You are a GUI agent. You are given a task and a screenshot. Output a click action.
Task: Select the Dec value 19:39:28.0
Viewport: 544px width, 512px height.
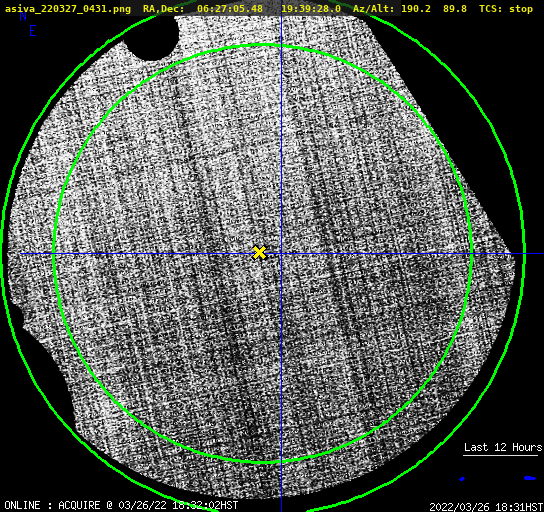pyautogui.click(x=311, y=9)
